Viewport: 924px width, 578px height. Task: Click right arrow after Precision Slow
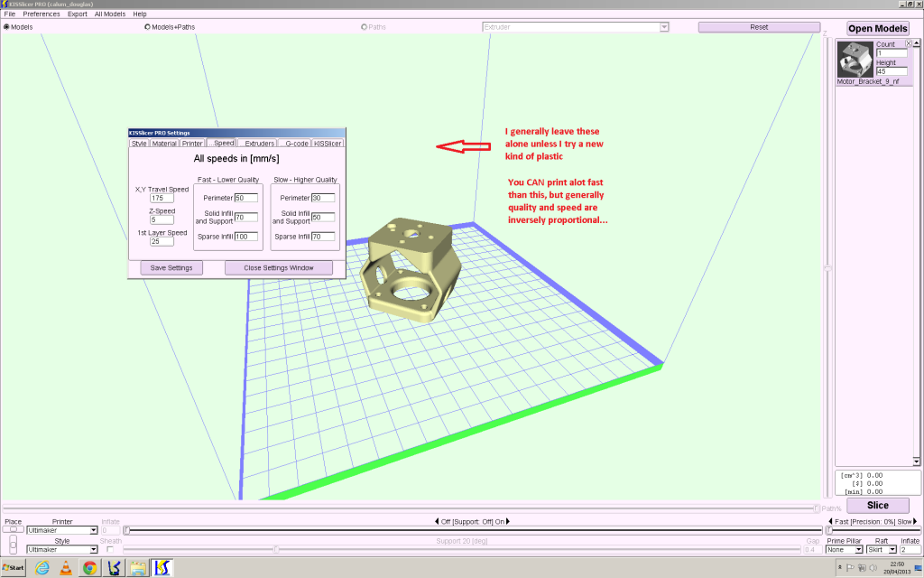tap(915, 521)
